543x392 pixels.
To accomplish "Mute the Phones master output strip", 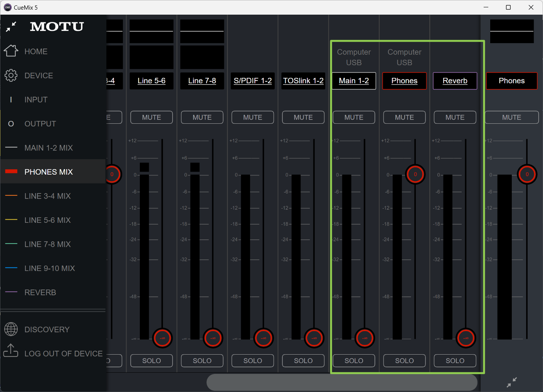I will point(512,117).
